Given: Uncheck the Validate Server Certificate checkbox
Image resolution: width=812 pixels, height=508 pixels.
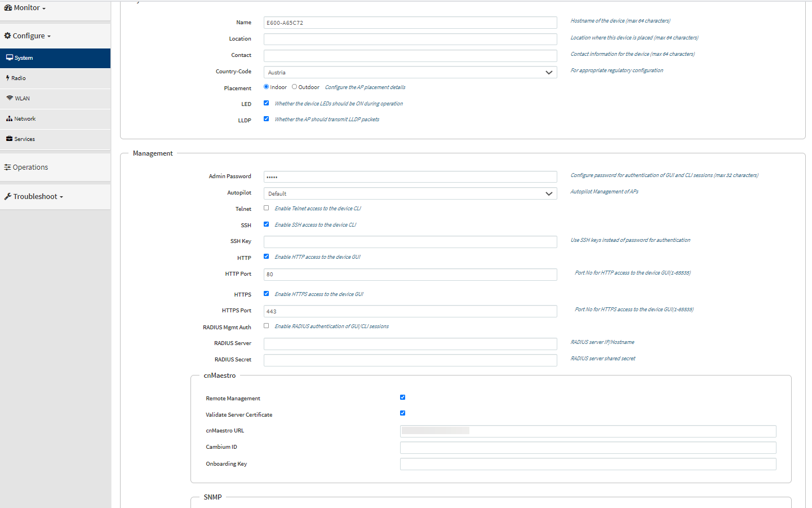Looking at the screenshot, I should point(402,413).
